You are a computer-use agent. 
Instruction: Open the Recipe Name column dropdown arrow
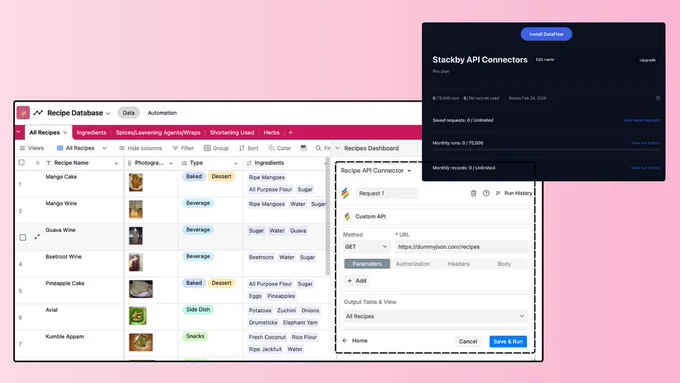click(116, 164)
